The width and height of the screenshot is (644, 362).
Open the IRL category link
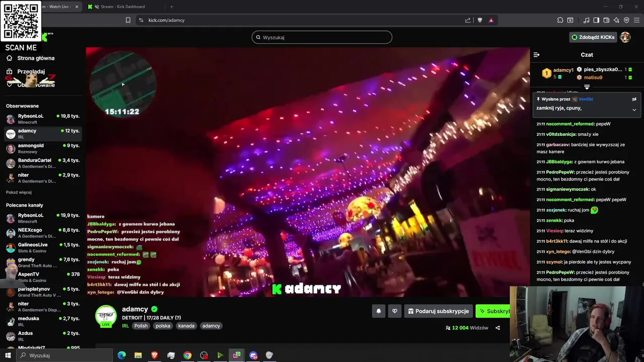click(x=125, y=326)
